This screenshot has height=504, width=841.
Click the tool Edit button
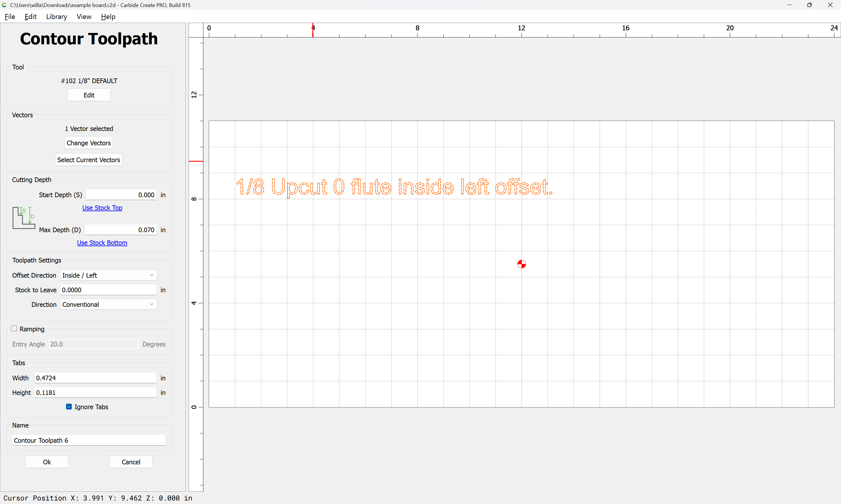89,95
